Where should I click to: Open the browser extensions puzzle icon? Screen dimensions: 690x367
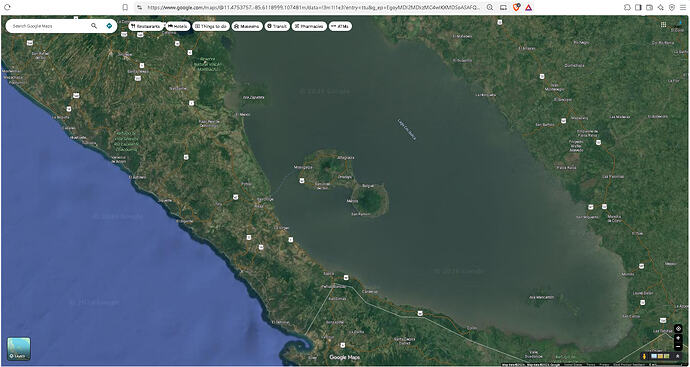pos(627,7)
